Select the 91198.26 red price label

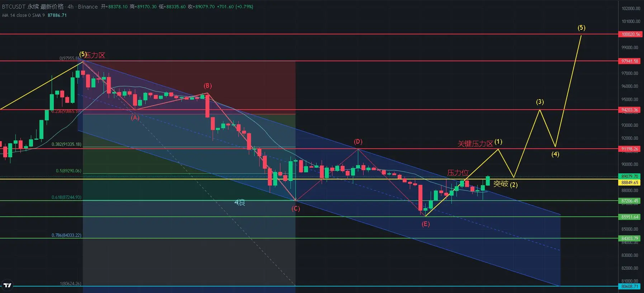[x=630, y=149]
